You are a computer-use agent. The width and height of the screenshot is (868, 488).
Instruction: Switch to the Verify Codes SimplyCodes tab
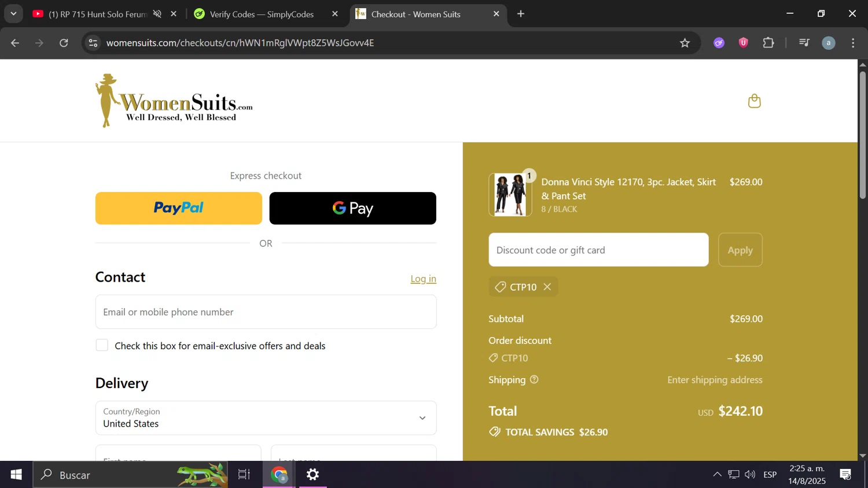coord(262,14)
